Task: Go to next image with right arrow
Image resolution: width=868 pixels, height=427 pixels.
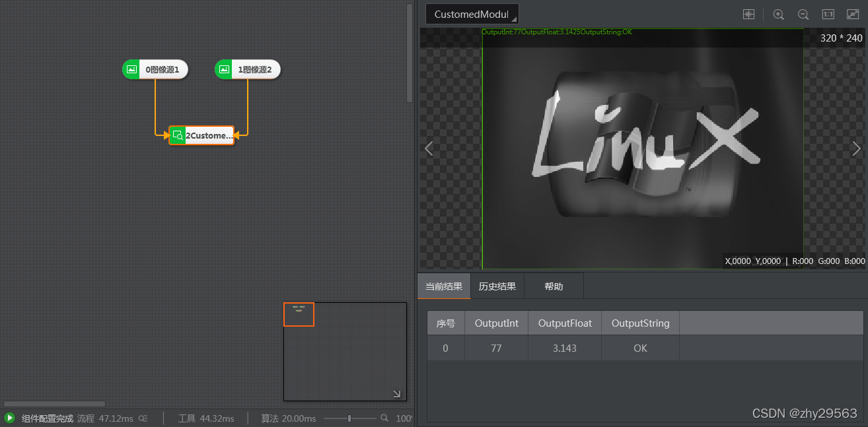Action: pyautogui.click(x=857, y=148)
